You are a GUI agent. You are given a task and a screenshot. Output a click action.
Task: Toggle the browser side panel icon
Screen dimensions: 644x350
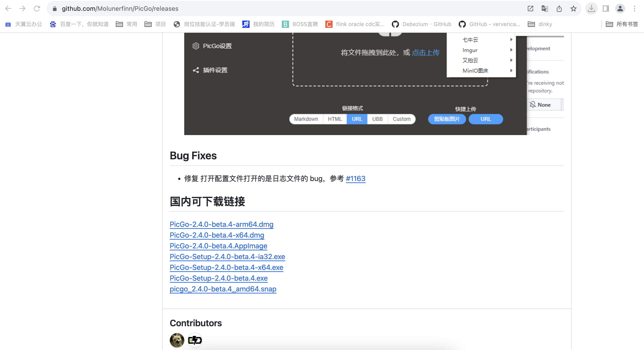tap(605, 9)
